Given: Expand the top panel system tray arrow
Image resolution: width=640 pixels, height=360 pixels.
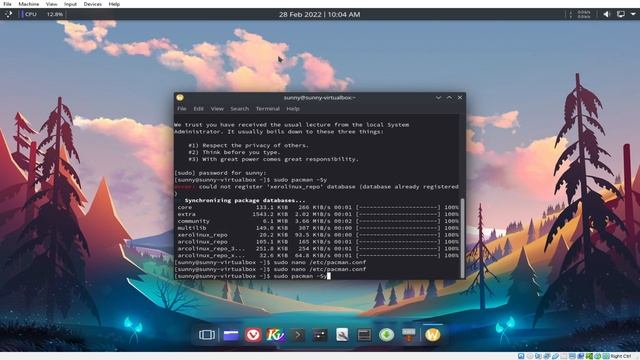Looking at the screenshot, I should pos(633,14).
